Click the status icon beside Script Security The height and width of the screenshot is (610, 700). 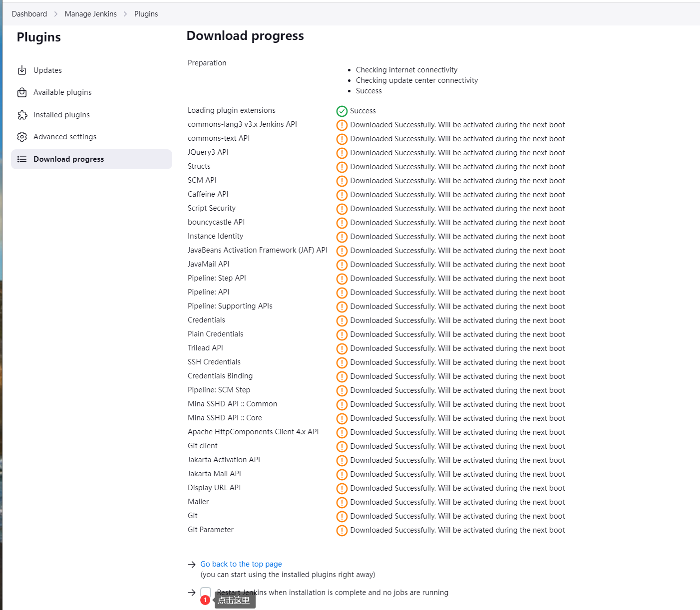tap(342, 209)
